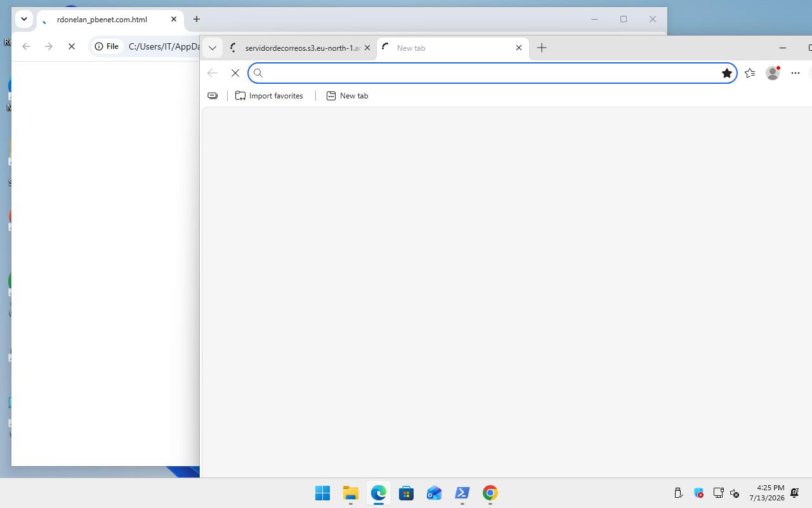Image resolution: width=812 pixels, height=508 pixels.
Task: Select the New tab tab in Edge
Action: (x=452, y=48)
